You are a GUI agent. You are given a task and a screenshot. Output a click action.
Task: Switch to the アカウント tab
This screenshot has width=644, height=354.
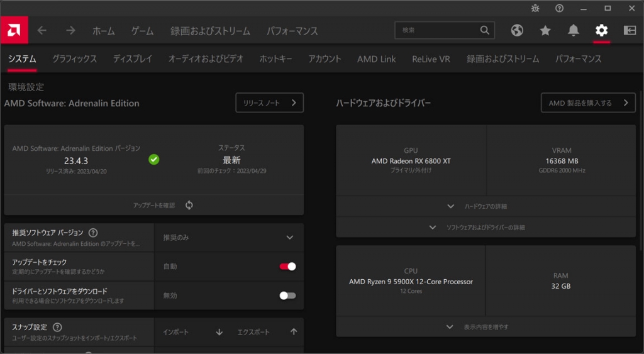coord(325,58)
